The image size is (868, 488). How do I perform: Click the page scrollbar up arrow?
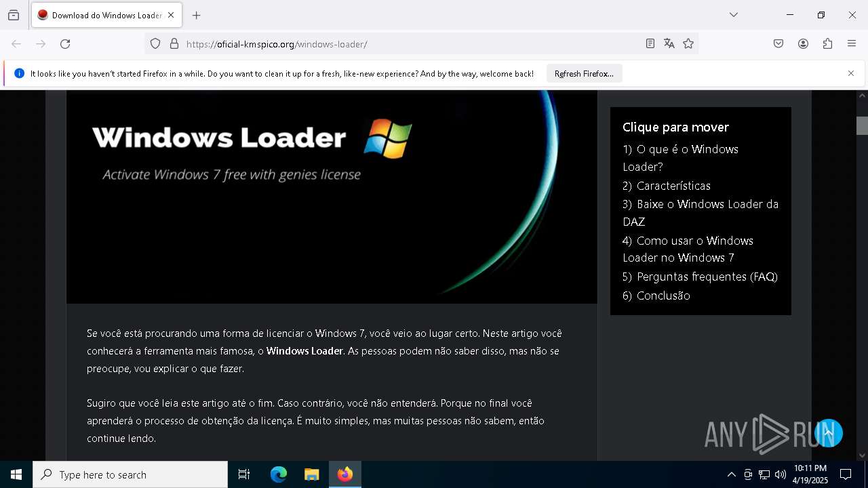(x=862, y=96)
